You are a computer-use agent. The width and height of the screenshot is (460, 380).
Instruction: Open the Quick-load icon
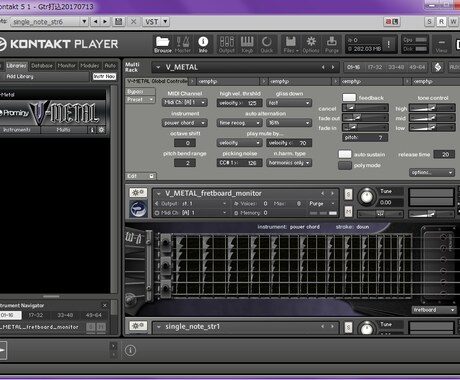coord(267,44)
